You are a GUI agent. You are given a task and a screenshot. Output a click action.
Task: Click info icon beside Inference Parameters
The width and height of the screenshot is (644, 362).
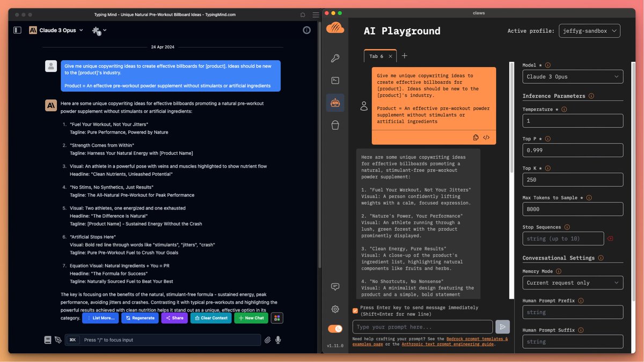pos(591,96)
